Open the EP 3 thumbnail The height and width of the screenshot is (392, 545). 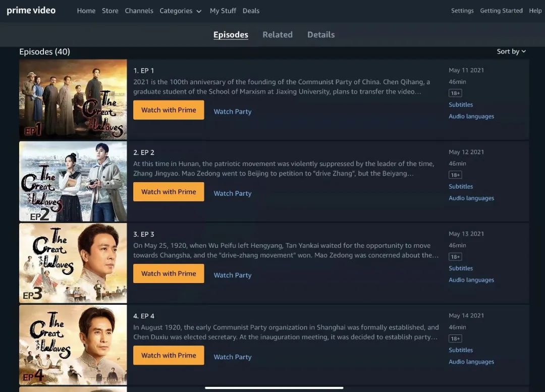73,263
